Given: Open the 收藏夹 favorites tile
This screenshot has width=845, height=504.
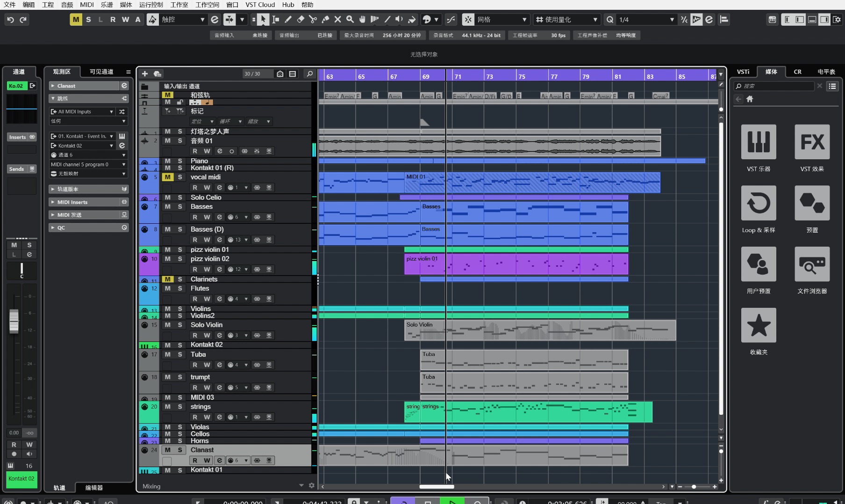Looking at the screenshot, I should [x=758, y=326].
